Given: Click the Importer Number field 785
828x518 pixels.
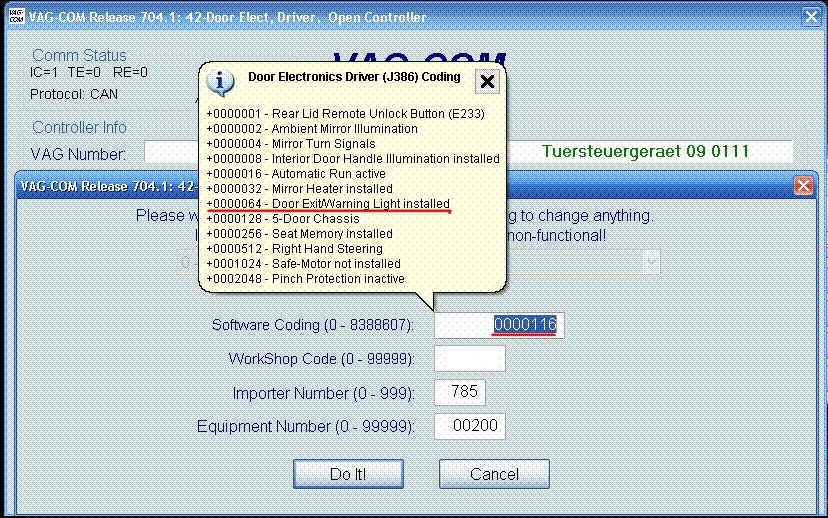Looking at the screenshot, I should point(459,392).
